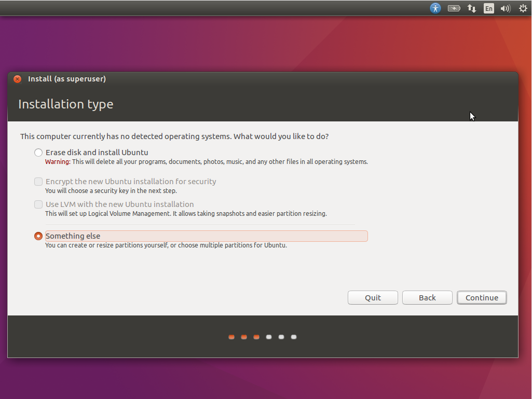Click the Install (as superuser) title bar
Viewport: 532px width, 399px height.
[260, 79]
